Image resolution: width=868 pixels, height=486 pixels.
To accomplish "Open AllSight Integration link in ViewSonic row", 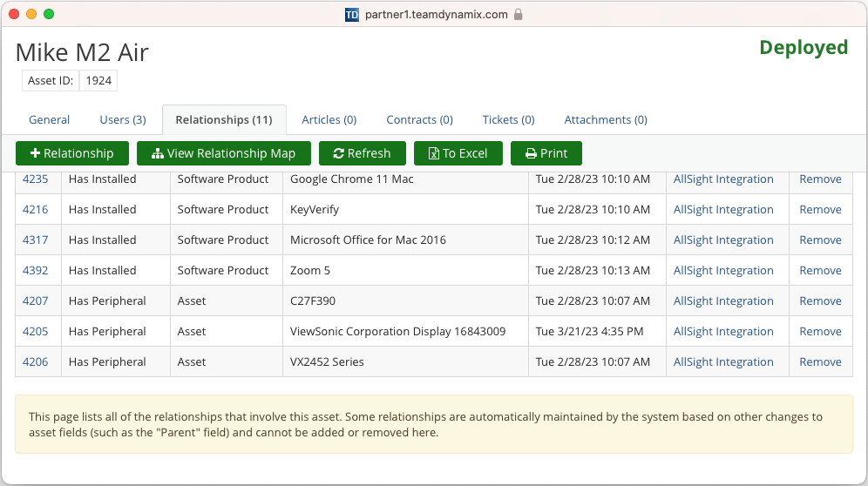I will pyautogui.click(x=723, y=331).
